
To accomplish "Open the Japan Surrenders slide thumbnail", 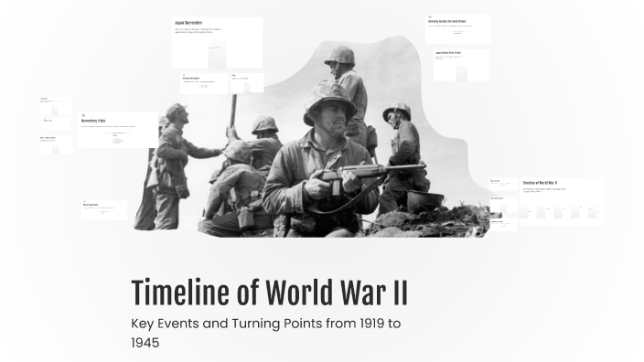I will coord(217,43).
